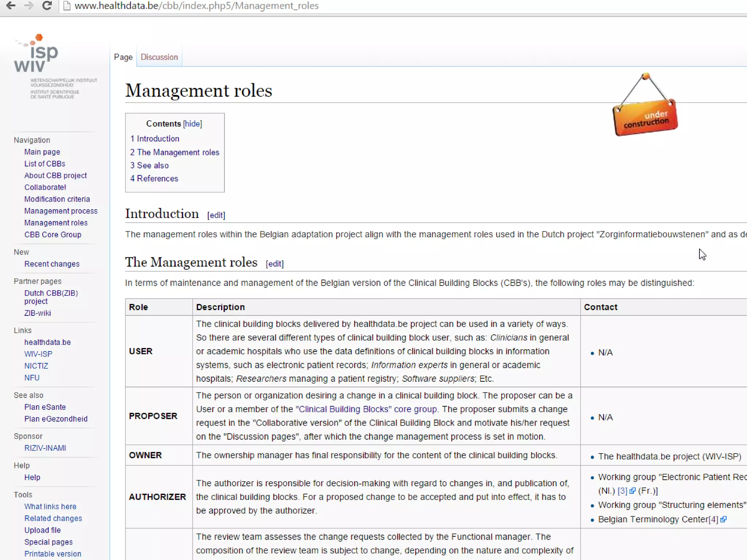Viewport: 747px width, 560px height.
Task: Switch to the Discussion tab
Action: tap(159, 57)
